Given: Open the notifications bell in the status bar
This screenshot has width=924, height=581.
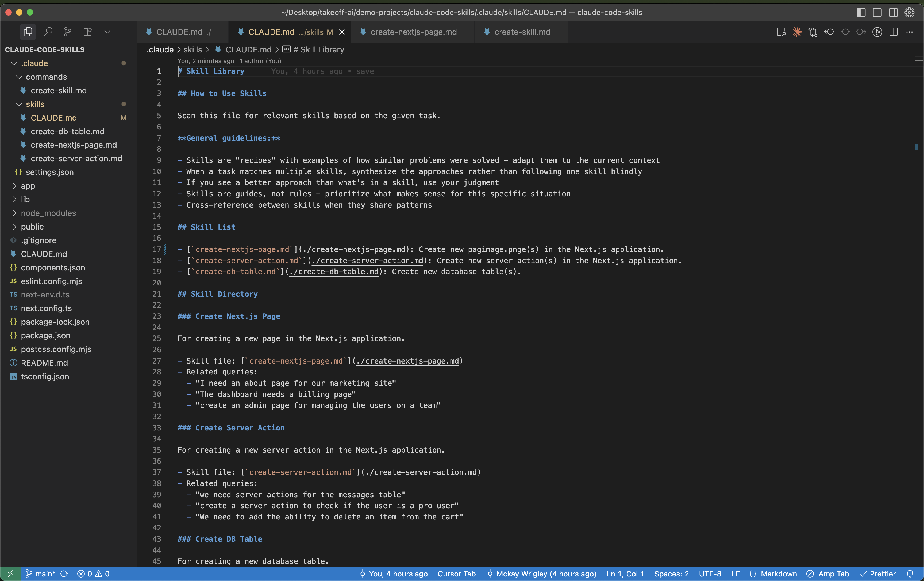Looking at the screenshot, I should click(910, 574).
